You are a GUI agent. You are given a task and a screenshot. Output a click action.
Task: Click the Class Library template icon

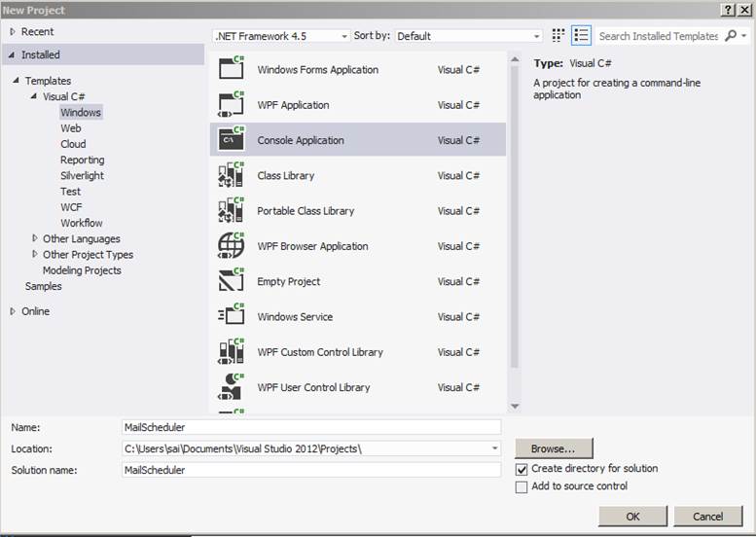pos(232,174)
